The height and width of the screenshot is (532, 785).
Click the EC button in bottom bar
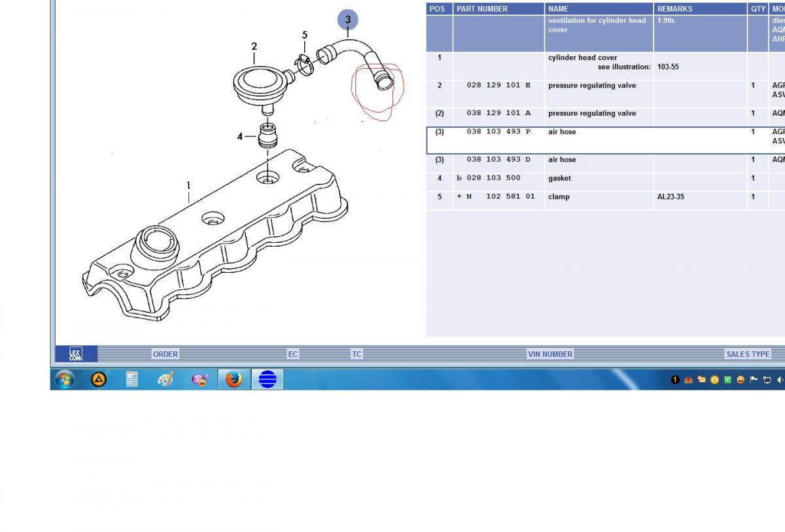coord(292,354)
